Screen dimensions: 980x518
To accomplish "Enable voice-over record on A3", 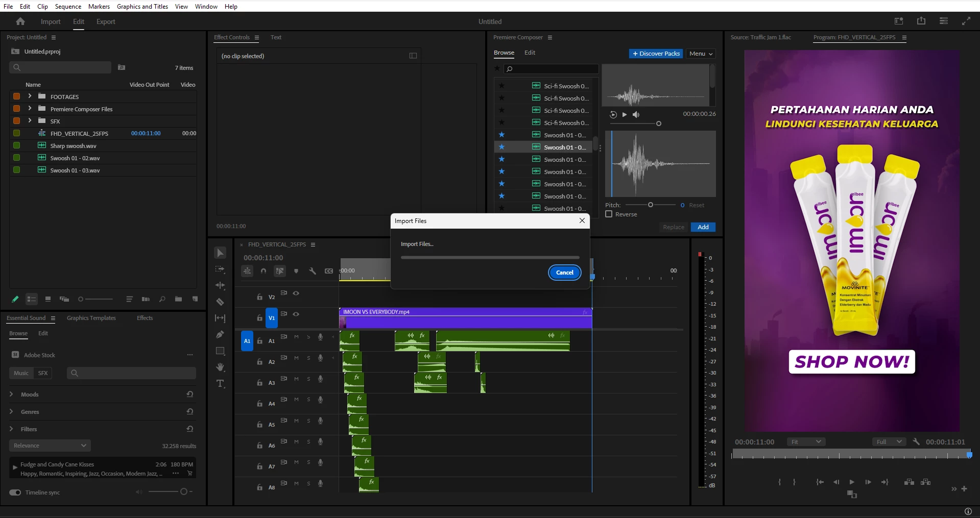I will coord(320,379).
